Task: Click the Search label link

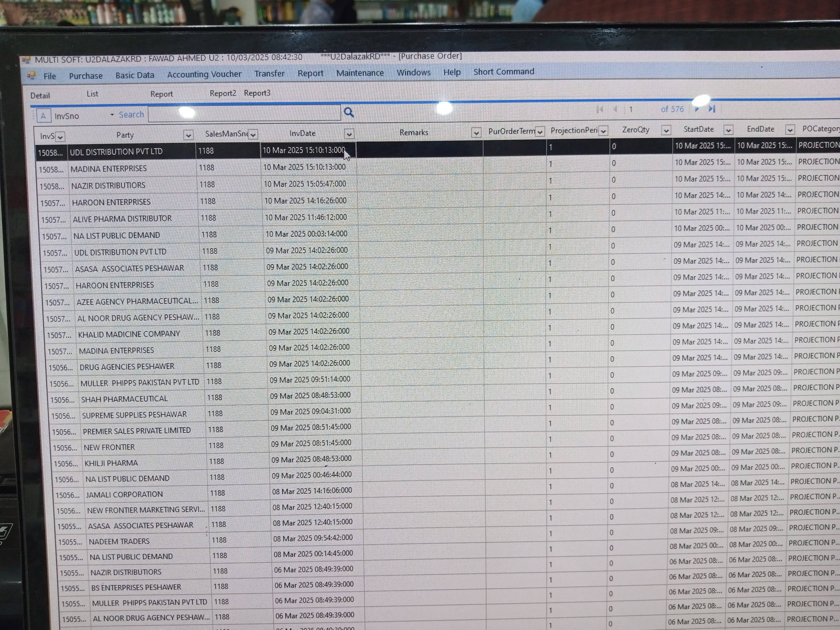Action: [131, 115]
